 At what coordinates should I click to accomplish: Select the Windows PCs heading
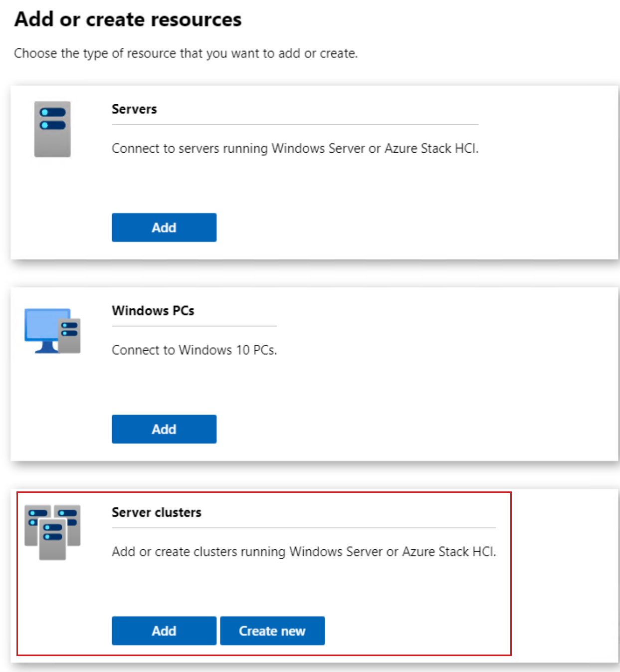pyautogui.click(x=153, y=310)
